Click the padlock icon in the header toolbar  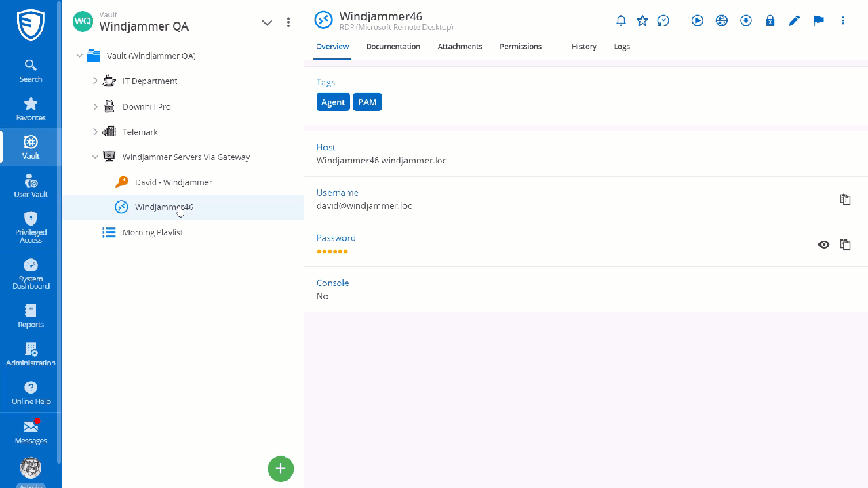pyautogui.click(x=770, y=21)
